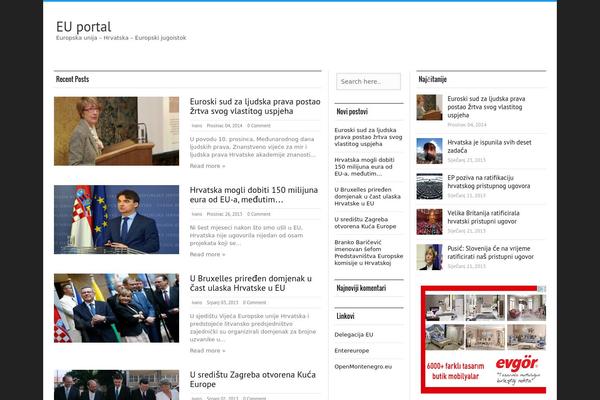
Task: Click the Najčitanije section heading
Action: click(x=432, y=79)
